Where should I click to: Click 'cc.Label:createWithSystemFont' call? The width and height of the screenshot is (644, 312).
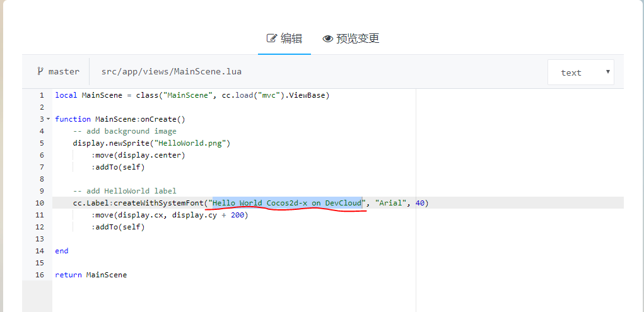[138, 203]
